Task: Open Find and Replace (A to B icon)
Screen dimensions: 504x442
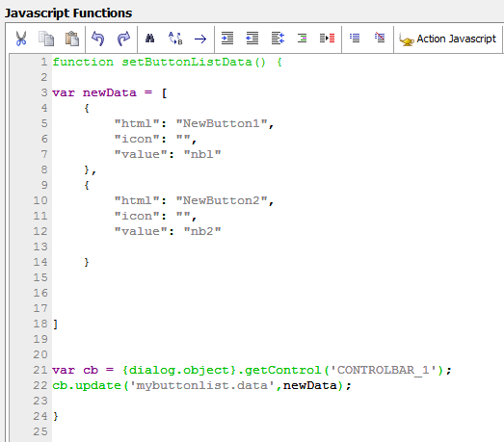Action: 175,39
